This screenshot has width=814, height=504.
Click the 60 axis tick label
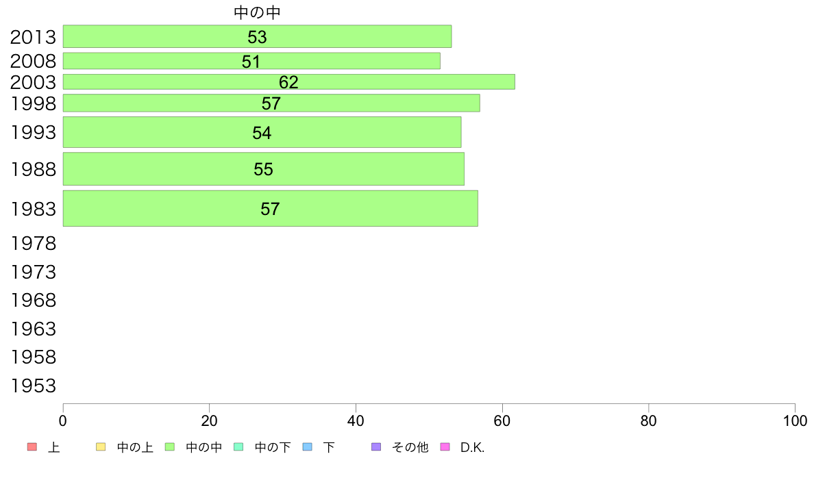click(502, 421)
